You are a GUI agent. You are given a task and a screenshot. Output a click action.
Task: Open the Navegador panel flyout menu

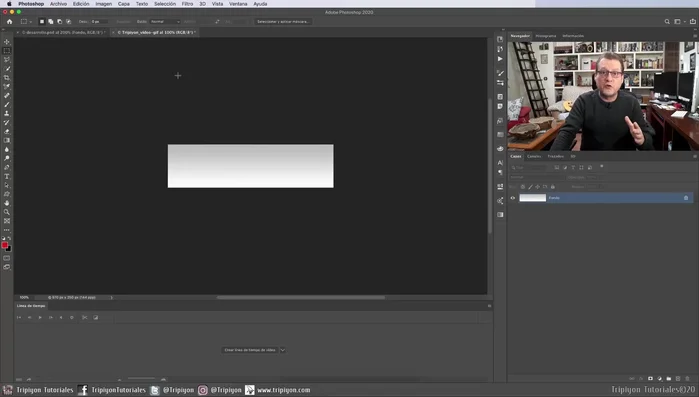tap(695, 36)
